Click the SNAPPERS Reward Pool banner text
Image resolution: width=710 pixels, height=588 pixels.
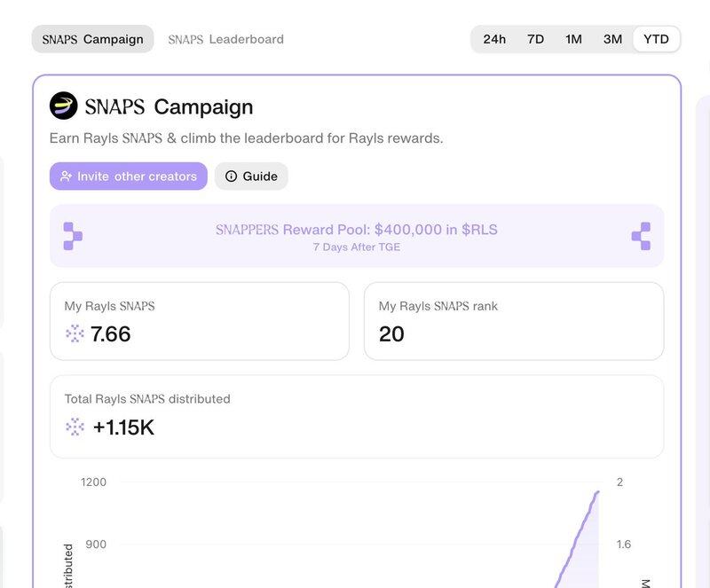(357, 230)
